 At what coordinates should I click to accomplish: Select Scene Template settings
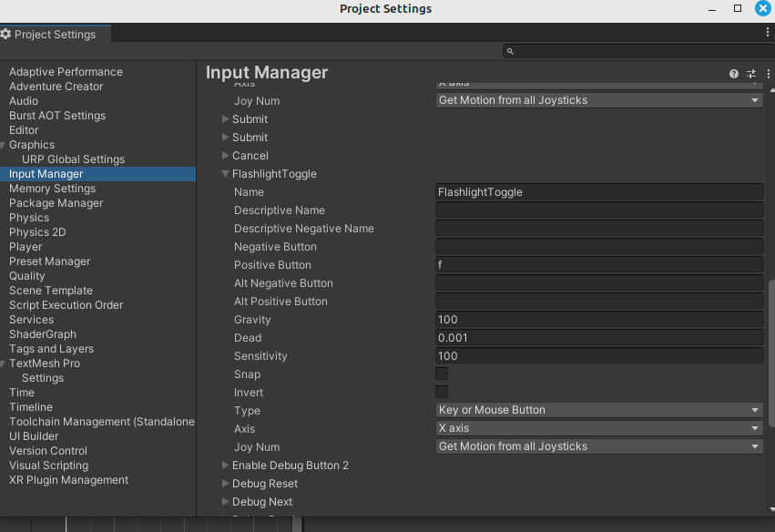(x=51, y=291)
